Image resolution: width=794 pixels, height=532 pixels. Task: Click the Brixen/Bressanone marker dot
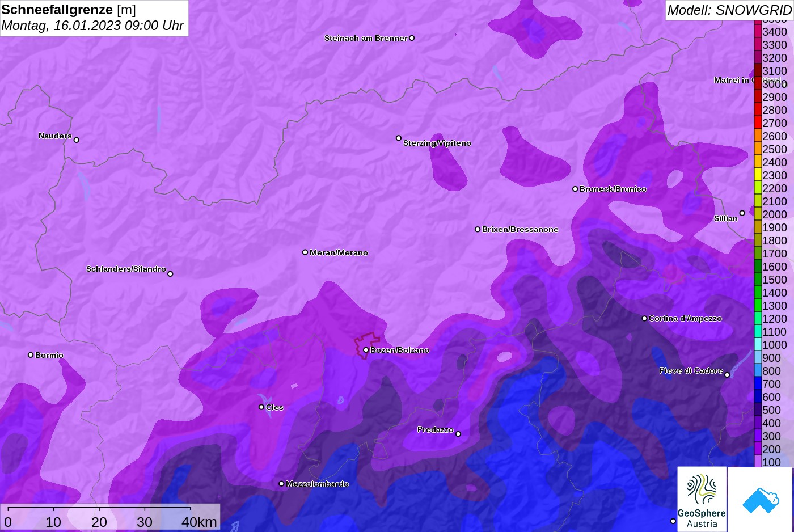point(478,229)
